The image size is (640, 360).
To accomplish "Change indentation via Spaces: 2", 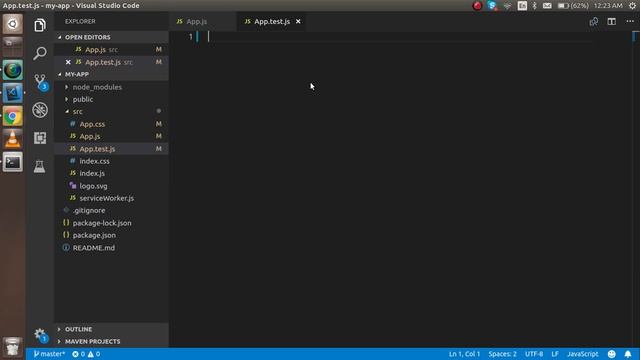I will click(502, 354).
